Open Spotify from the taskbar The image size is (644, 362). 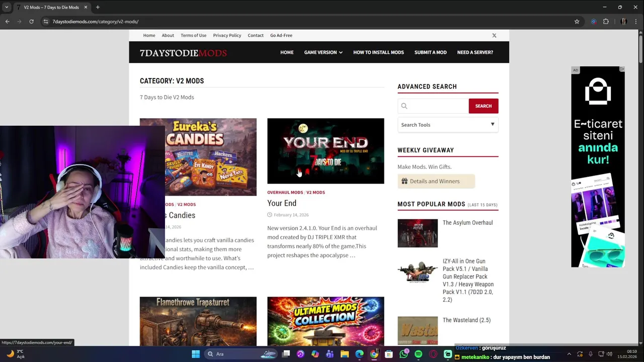coord(418,354)
